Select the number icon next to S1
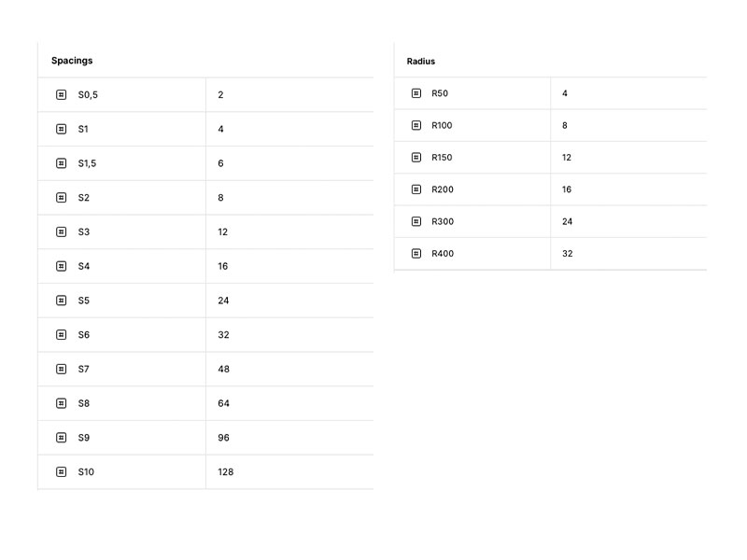The image size is (747, 560). click(62, 129)
